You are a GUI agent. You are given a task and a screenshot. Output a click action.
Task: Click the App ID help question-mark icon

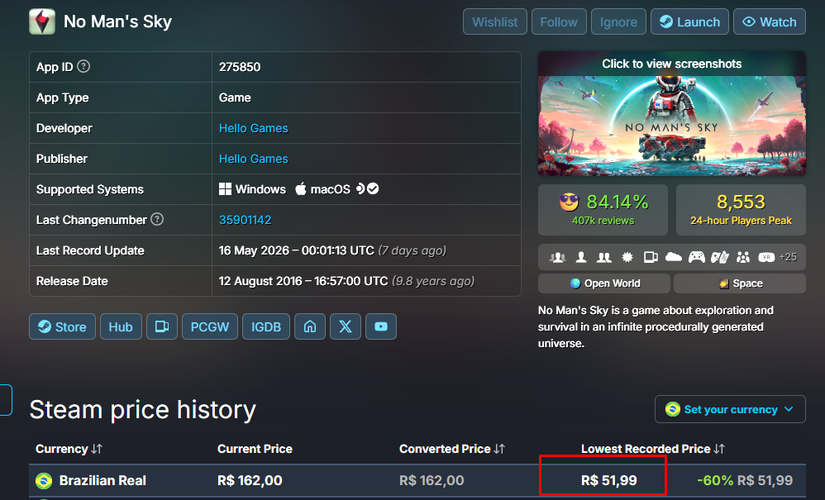click(84, 66)
